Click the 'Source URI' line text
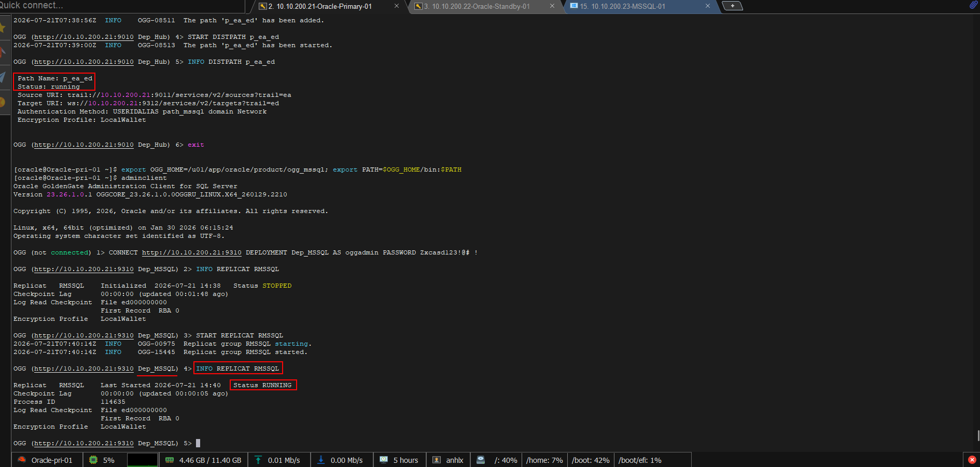The width and height of the screenshot is (980, 467). (155, 95)
